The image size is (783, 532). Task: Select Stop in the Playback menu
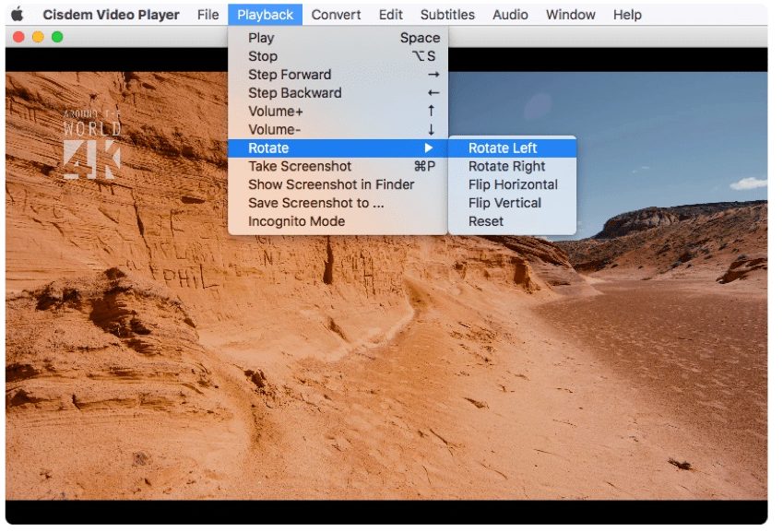tap(263, 56)
